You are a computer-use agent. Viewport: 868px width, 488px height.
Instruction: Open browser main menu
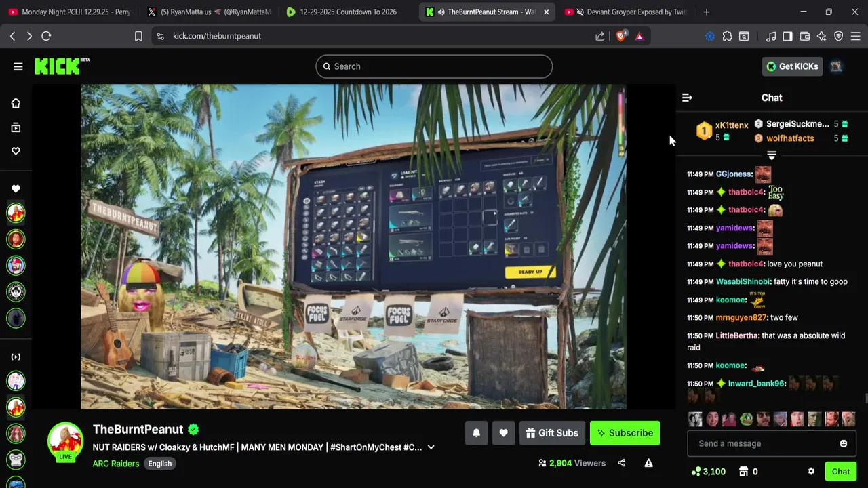pos(855,36)
